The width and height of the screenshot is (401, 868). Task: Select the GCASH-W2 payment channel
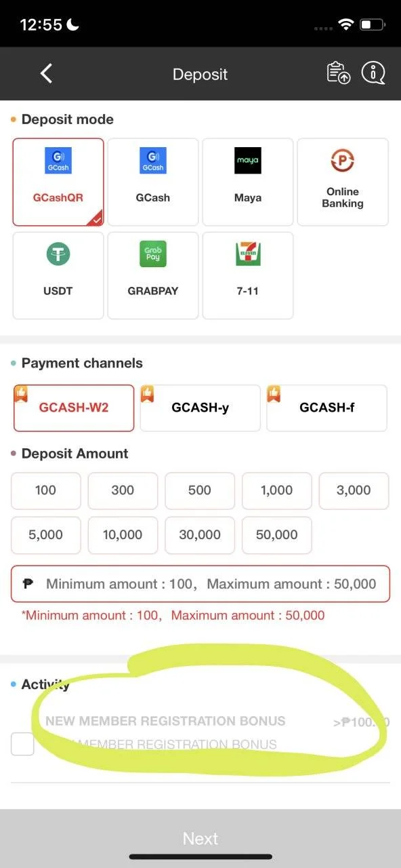(x=74, y=408)
